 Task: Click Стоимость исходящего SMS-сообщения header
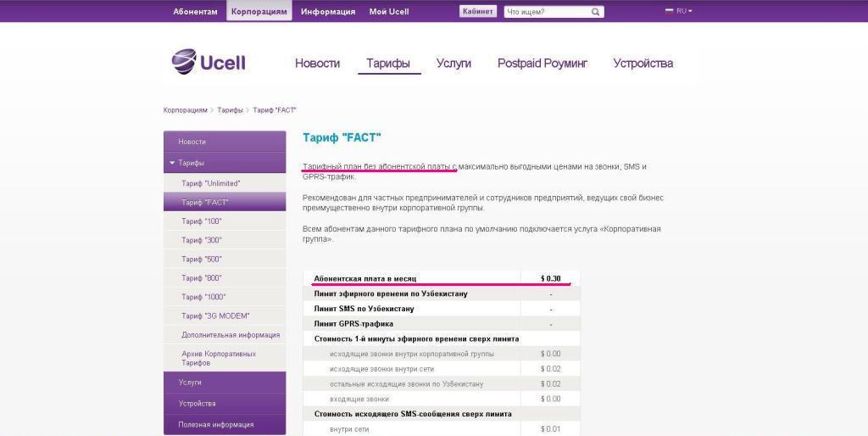pos(413,414)
